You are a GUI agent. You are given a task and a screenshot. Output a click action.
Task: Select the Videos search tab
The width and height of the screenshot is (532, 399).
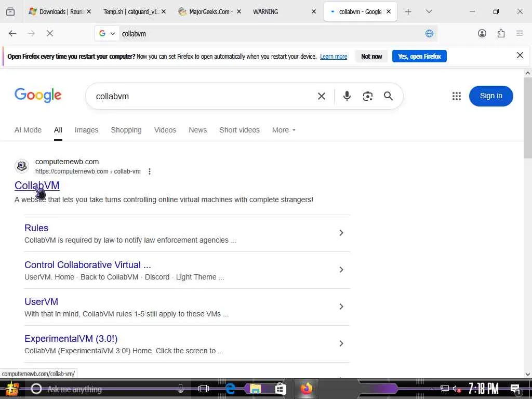(165, 130)
